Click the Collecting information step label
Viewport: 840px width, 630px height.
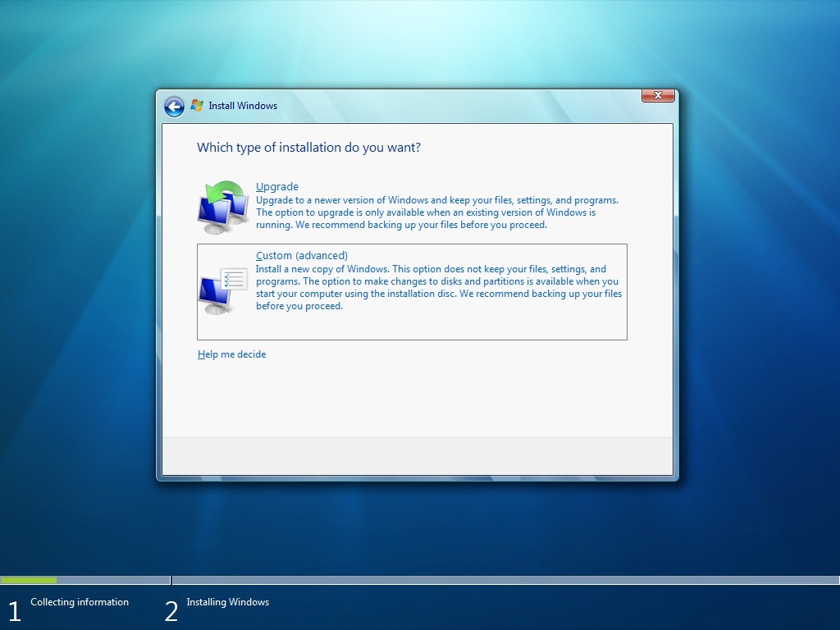(x=80, y=602)
